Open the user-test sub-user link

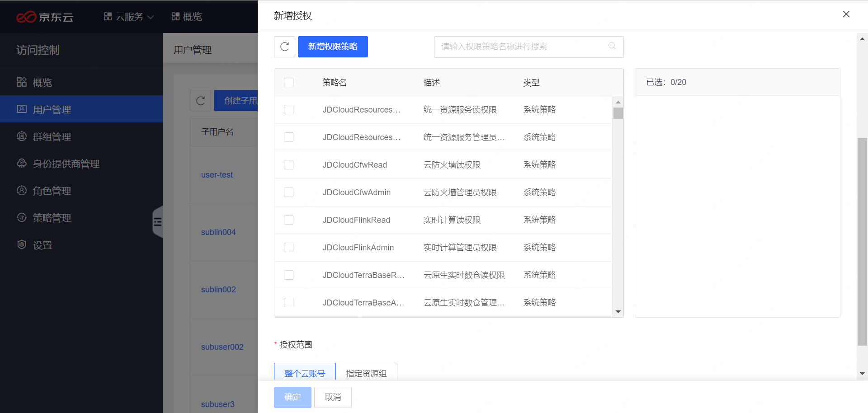pyautogui.click(x=217, y=175)
